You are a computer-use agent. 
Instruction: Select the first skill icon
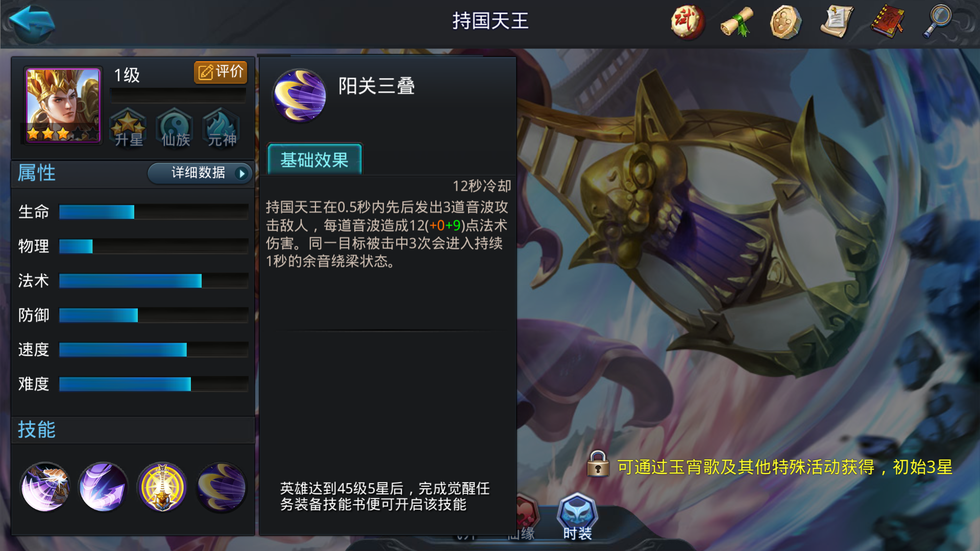tap(45, 487)
